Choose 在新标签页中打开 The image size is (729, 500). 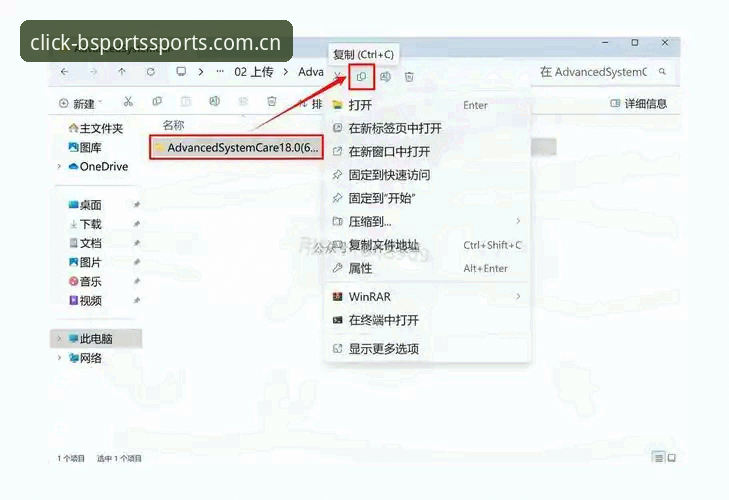428,128
